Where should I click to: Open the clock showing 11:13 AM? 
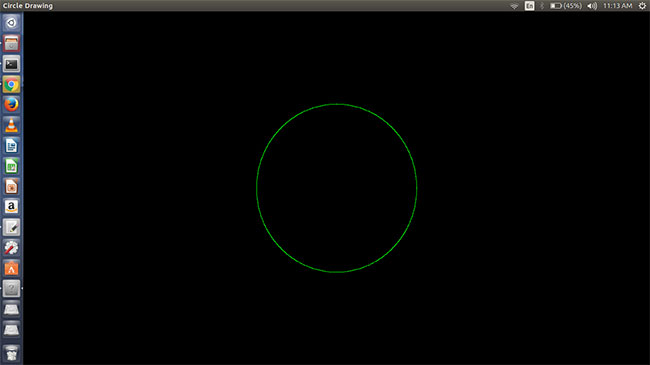pos(618,6)
